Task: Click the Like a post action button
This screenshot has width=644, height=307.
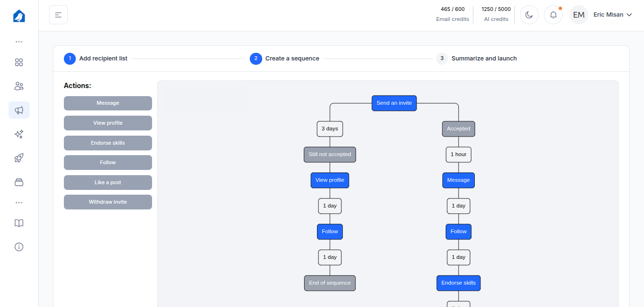Action: 108,182
